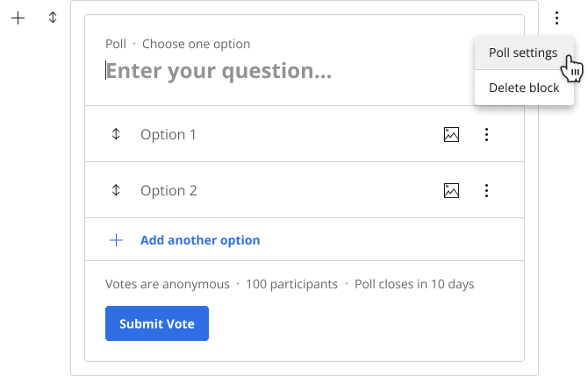Open the block's three-dot menu

(557, 18)
